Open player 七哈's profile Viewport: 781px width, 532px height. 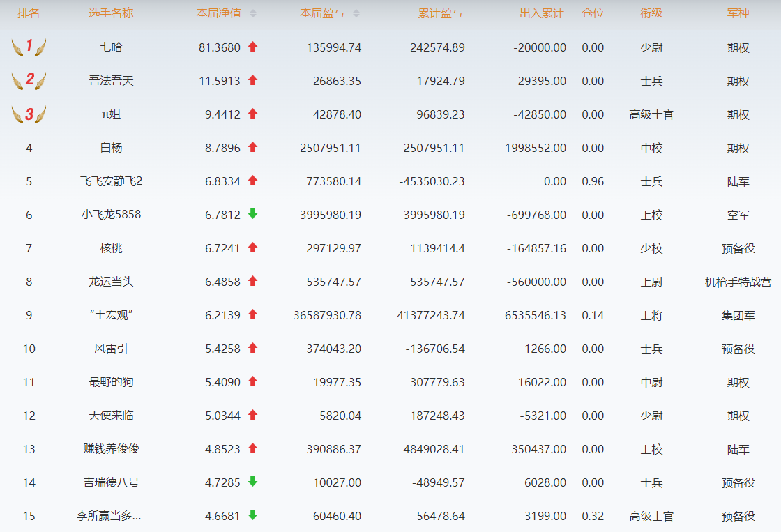111,47
